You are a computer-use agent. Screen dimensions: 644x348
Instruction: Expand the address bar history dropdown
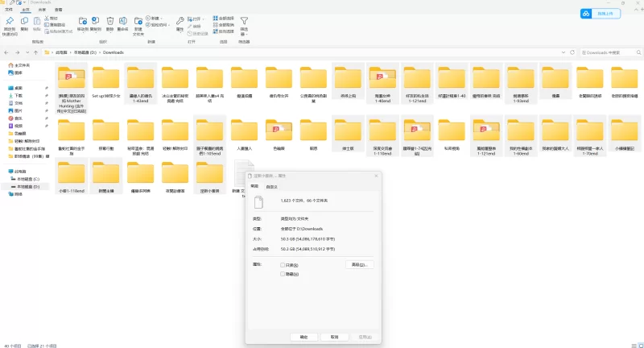(x=563, y=52)
